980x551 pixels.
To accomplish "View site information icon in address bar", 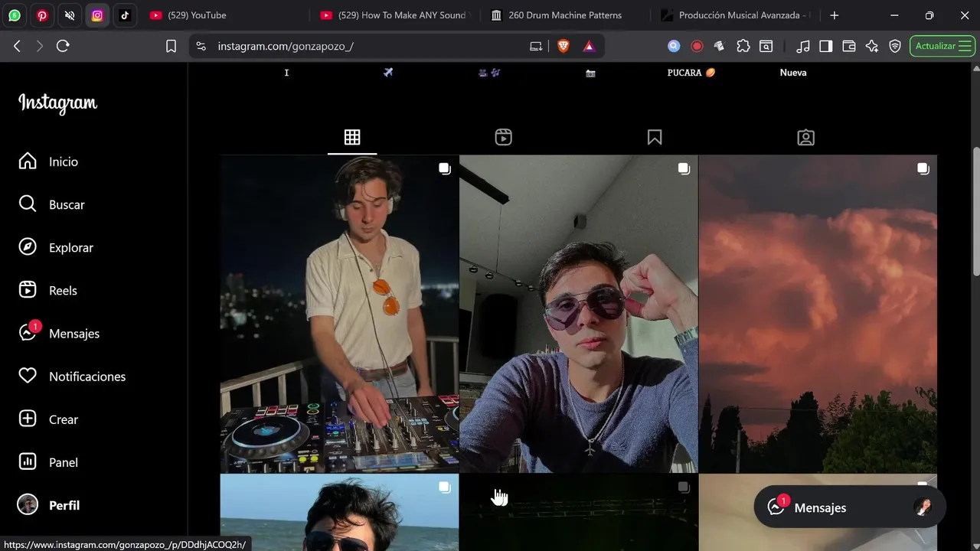I will coord(201,46).
